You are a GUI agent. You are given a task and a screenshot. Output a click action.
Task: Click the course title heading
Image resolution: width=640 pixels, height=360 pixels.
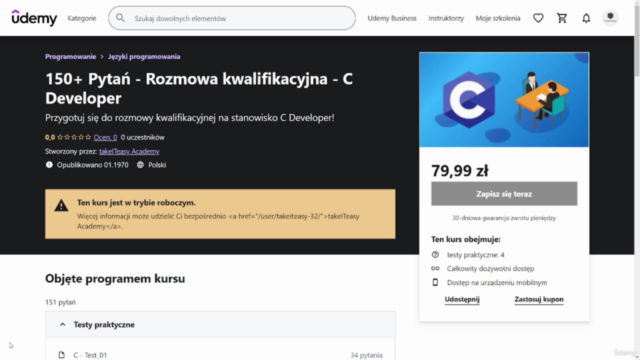coord(199,88)
